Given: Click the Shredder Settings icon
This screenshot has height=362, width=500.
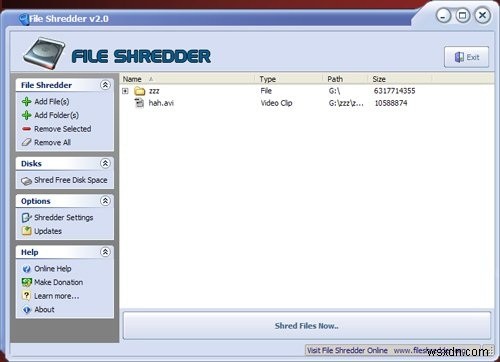Looking at the screenshot, I should point(26,218).
